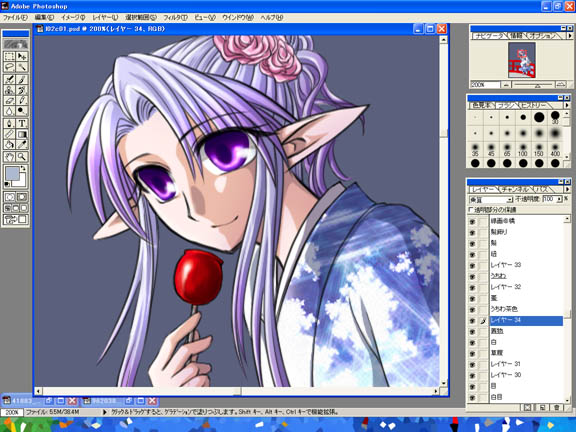Open the イメージ(I) menu

click(x=73, y=17)
